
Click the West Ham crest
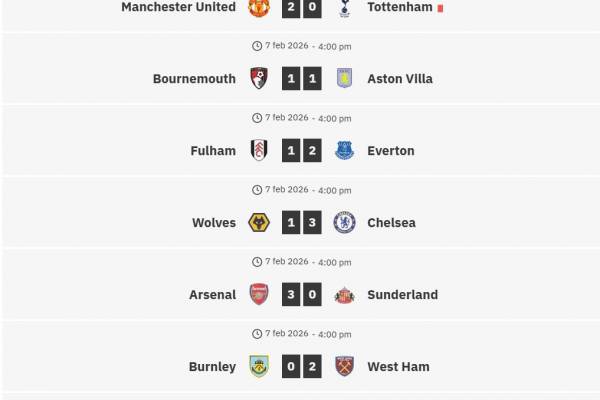(x=344, y=367)
